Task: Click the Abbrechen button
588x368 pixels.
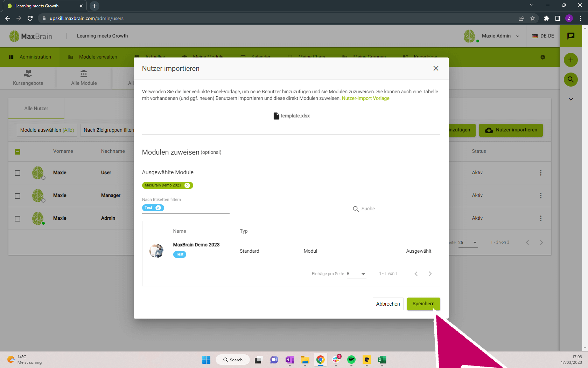Action: pos(388,304)
